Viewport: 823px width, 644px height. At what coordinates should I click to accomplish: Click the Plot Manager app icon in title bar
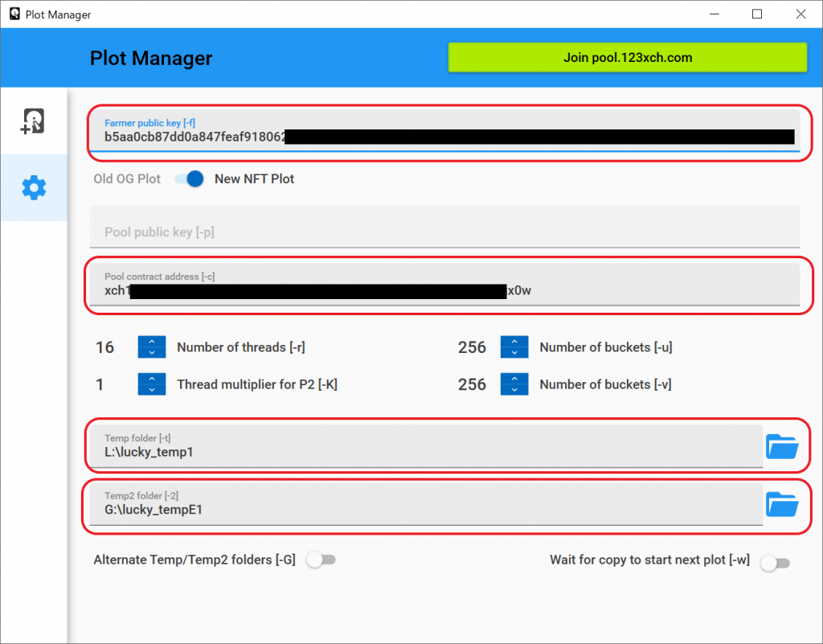tap(14, 14)
